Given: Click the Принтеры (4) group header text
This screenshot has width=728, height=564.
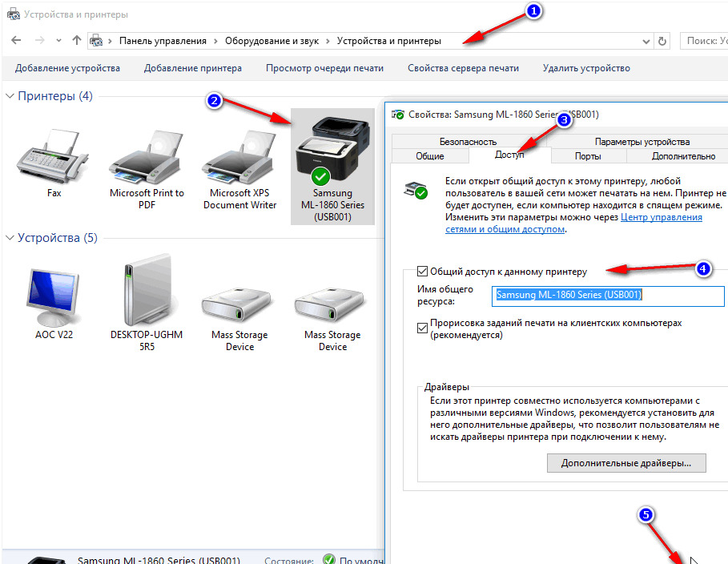Looking at the screenshot, I should point(55,95).
